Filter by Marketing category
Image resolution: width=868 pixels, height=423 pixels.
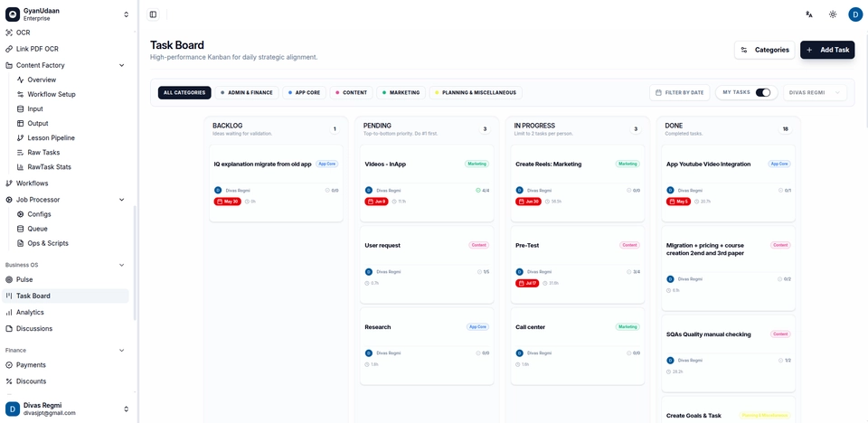coord(401,92)
